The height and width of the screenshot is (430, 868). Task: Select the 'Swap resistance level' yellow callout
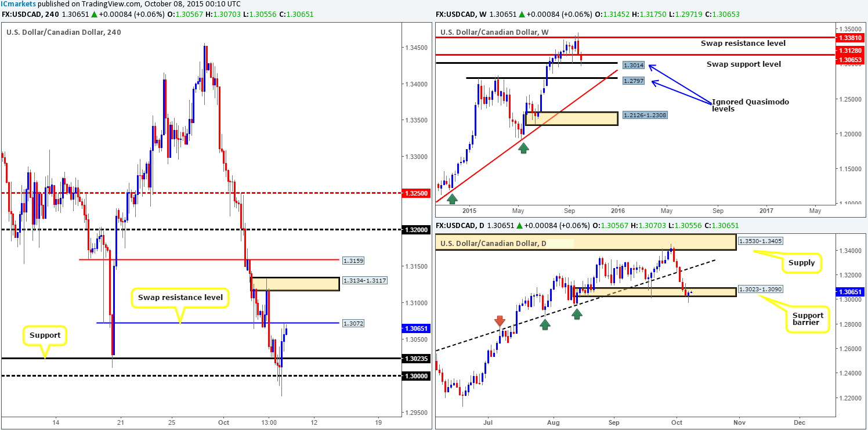tap(181, 299)
